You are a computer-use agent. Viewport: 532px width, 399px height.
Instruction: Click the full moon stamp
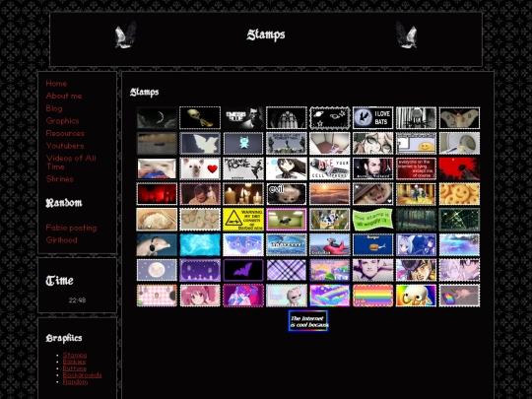click(x=157, y=270)
